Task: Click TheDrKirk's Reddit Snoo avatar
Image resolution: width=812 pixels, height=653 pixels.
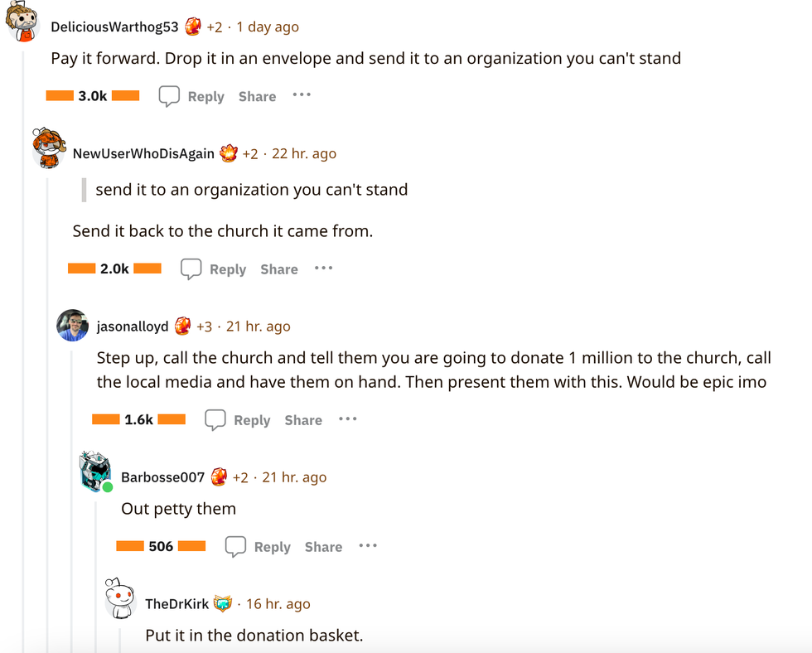Action: 119,597
